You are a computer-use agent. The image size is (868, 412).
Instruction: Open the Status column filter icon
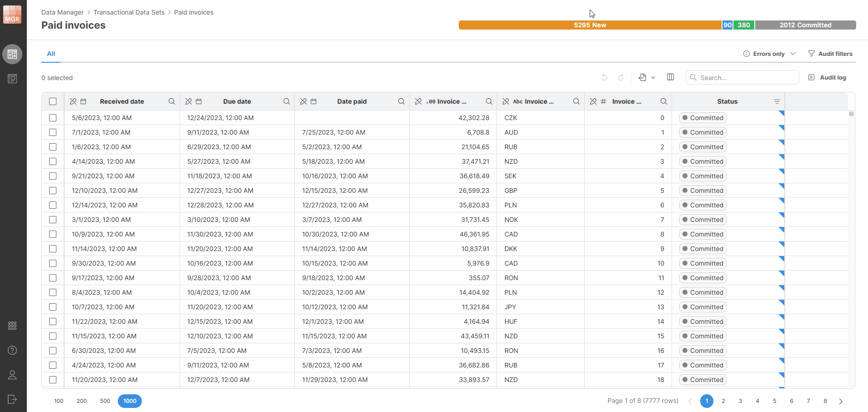click(777, 101)
